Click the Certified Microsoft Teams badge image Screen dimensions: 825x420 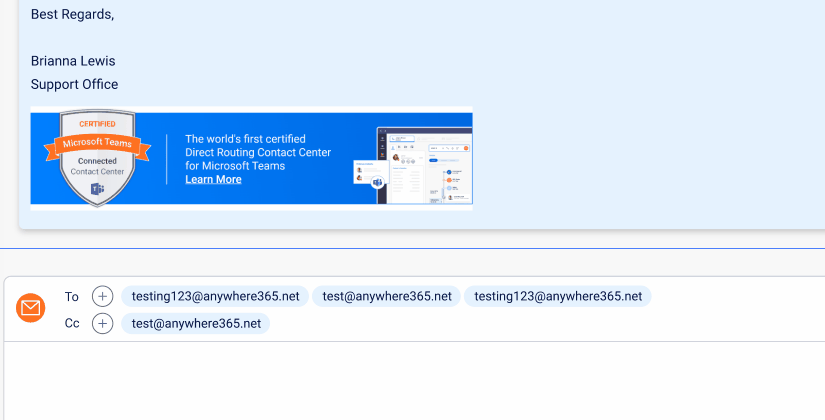pos(97,157)
